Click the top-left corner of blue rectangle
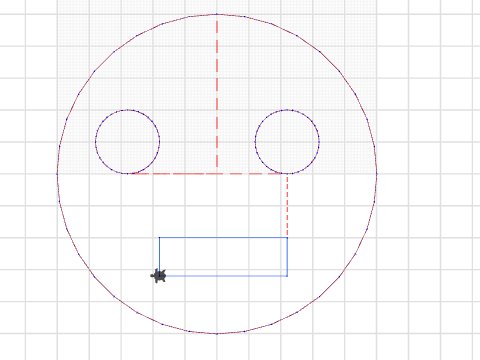 click(159, 238)
